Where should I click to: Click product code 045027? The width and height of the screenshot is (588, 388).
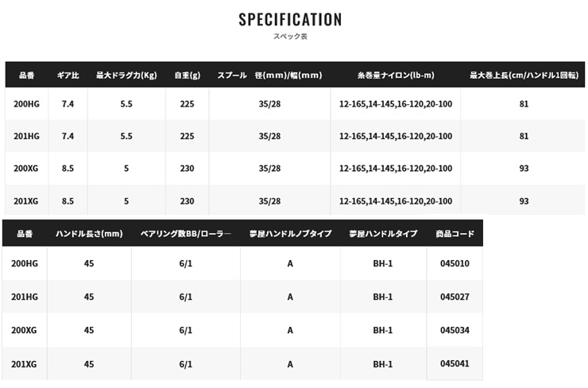455,297
